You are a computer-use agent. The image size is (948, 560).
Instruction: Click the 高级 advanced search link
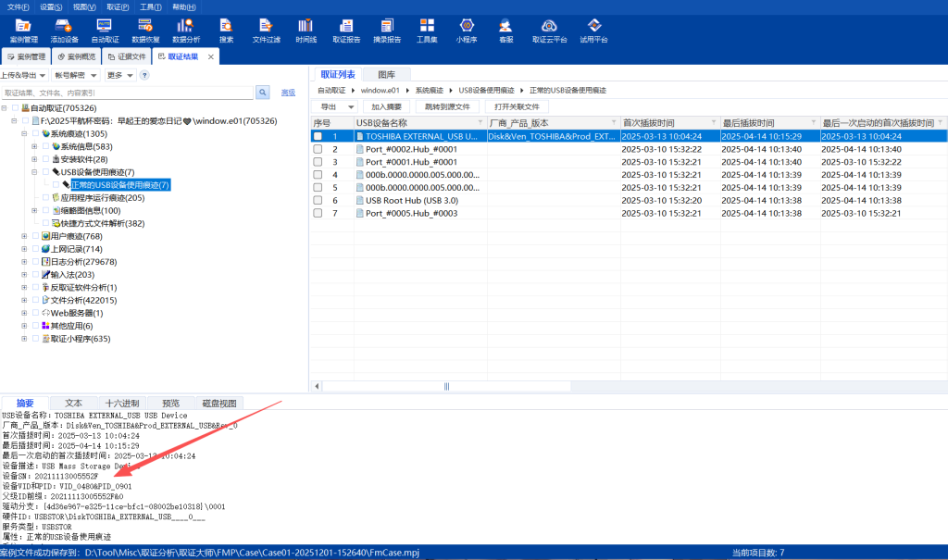click(288, 93)
